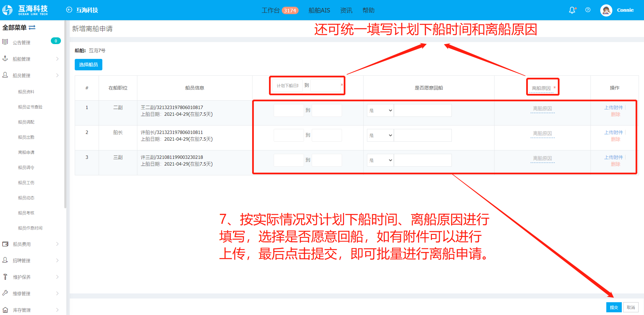The height and width of the screenshot is (315, 644).
Task: Open the 船员考核 submenu
Action: click(26, 213)
